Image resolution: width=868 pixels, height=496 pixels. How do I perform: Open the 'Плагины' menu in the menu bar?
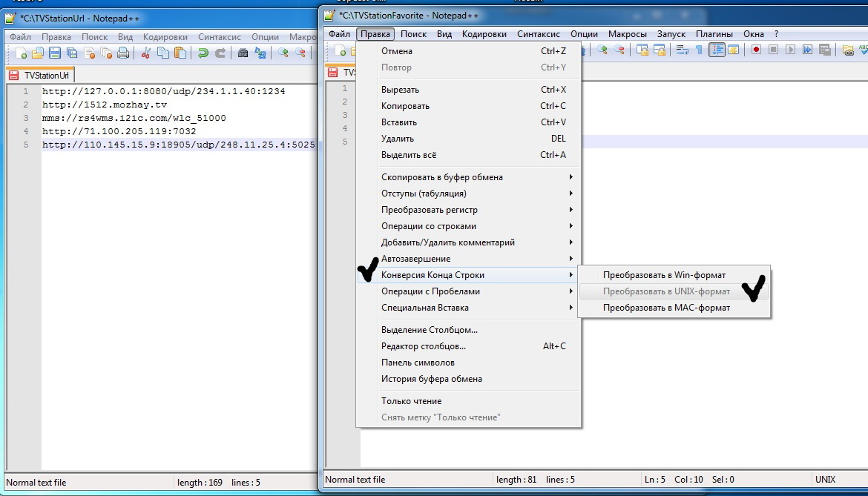click(714, 34)
